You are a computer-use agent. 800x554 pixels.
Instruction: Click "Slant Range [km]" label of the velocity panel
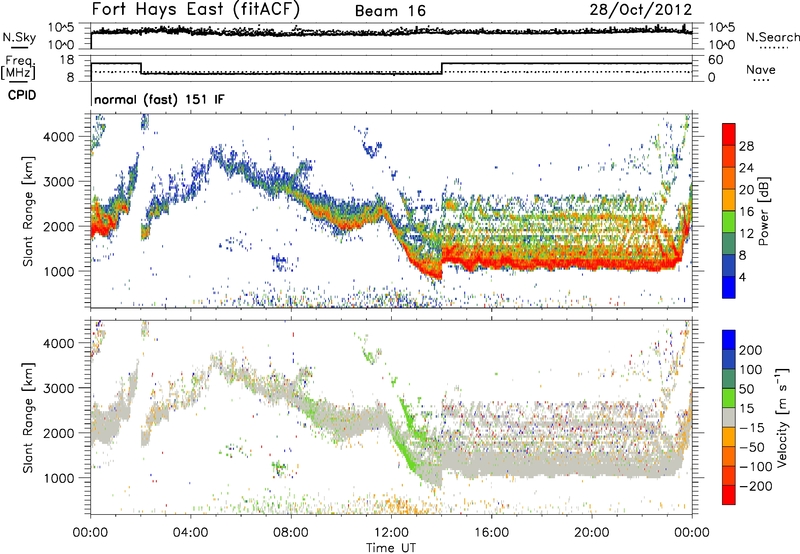tap(28, 418)
